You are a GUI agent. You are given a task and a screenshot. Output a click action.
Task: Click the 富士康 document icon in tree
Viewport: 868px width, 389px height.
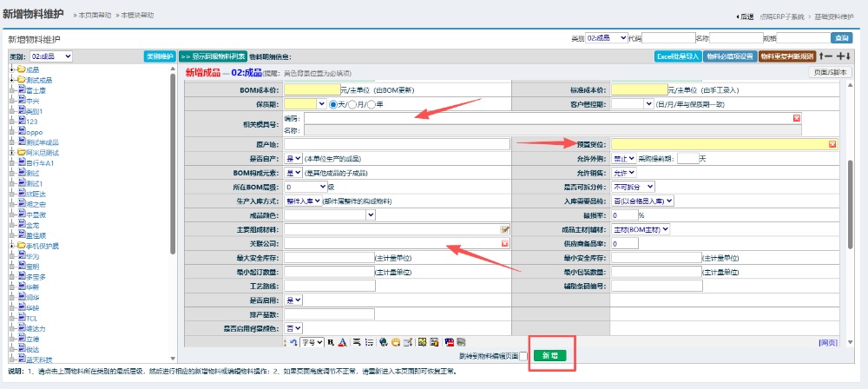[x=22, y=89]
